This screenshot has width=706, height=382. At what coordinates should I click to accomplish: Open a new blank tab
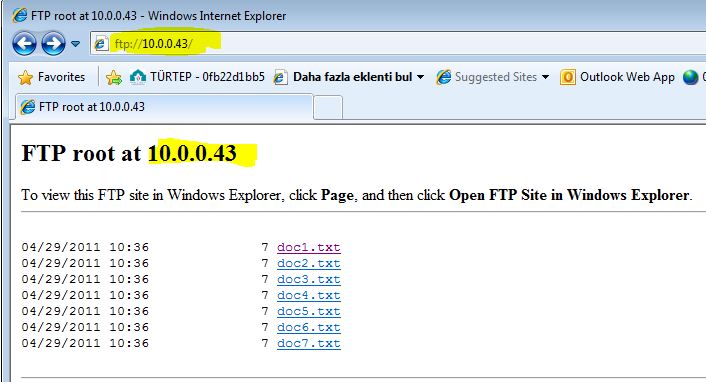[328, 108]
